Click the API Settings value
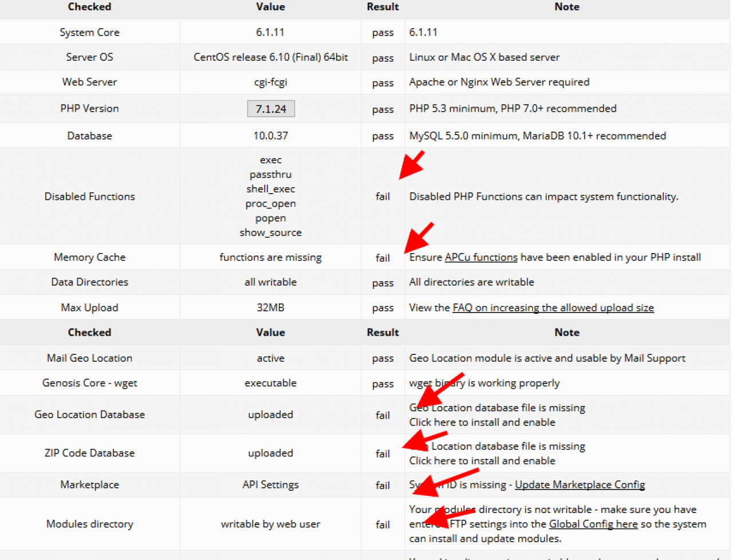The width and height of the screenshot is (733, 560). (x=270, y=484)
